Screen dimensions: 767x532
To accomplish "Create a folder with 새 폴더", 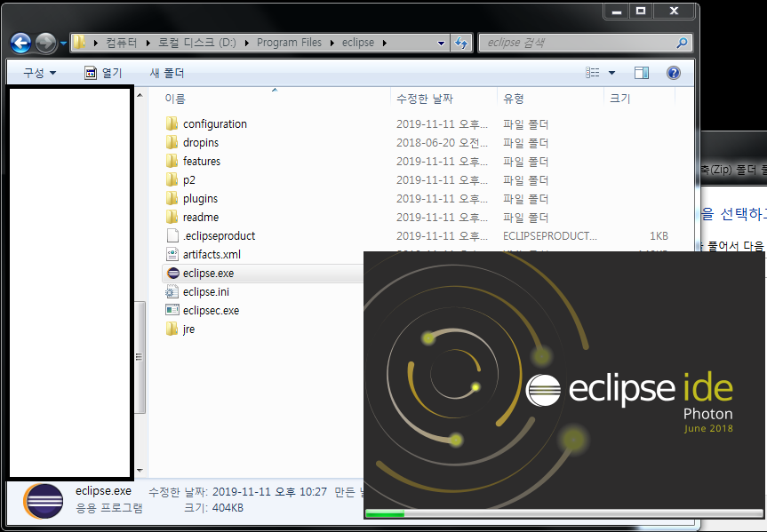I will tap(167, 73).
